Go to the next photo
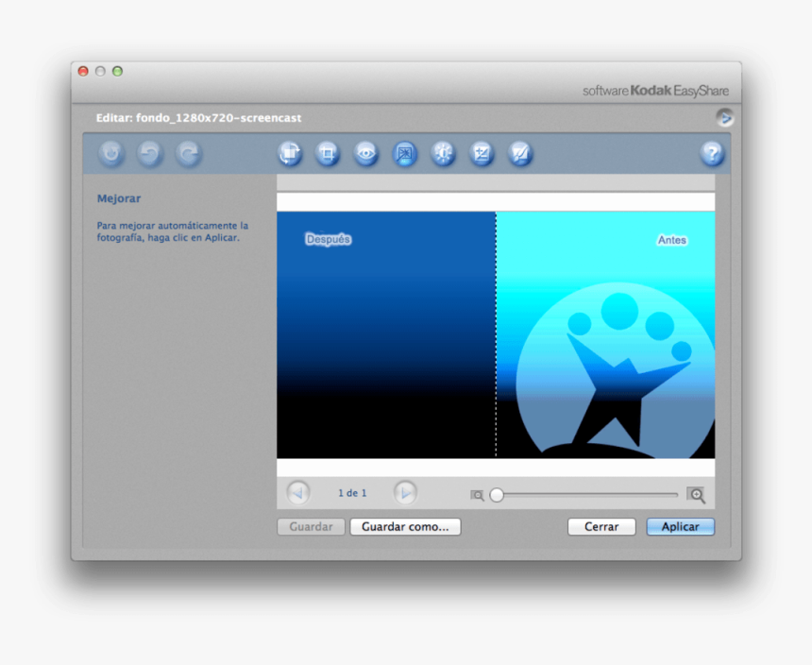 (405, 493)
